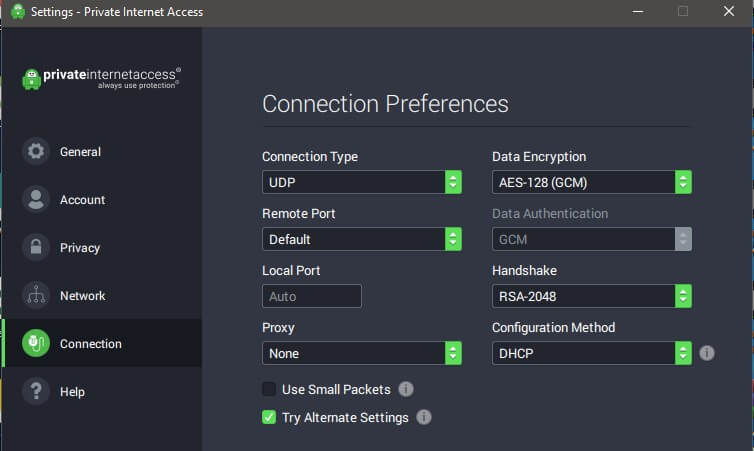This screenshot has width=754, height=451.
Task: Enable the Use Small Packets checkbox
Action: (x=269, y=389)
